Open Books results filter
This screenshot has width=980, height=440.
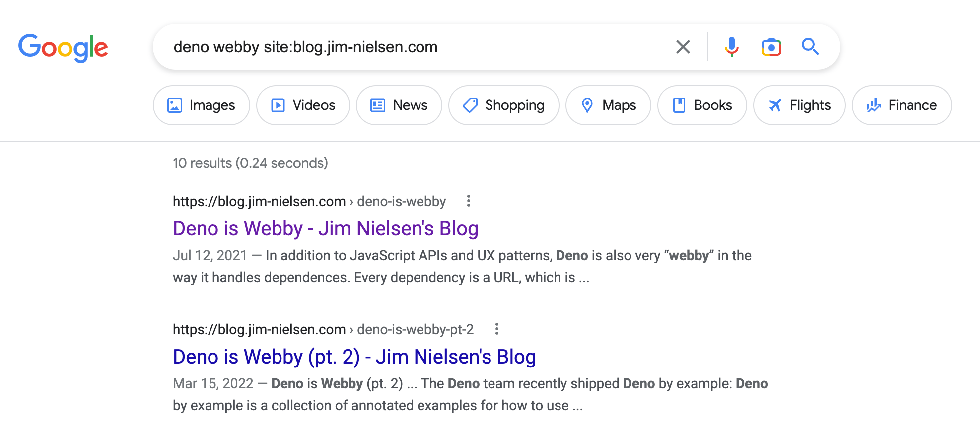[x=702, y=105]
